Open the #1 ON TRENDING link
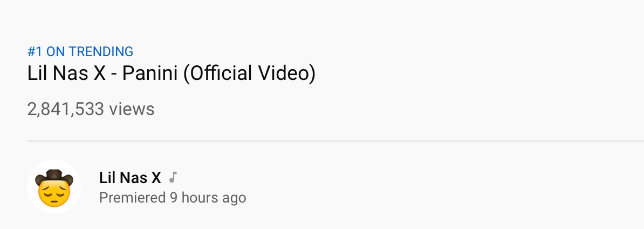The image size is (644, 229). 80,52
